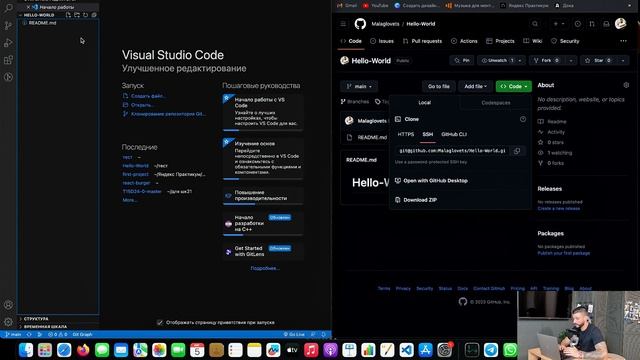This screenshot has width=640, height=360.
Task: Open dropdown arrow next to Fork button
Action: click(x=571, y=60)
